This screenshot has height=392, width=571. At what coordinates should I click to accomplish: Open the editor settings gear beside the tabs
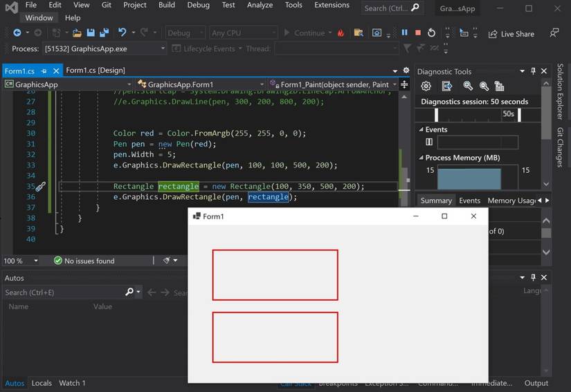tap(406, 71)
